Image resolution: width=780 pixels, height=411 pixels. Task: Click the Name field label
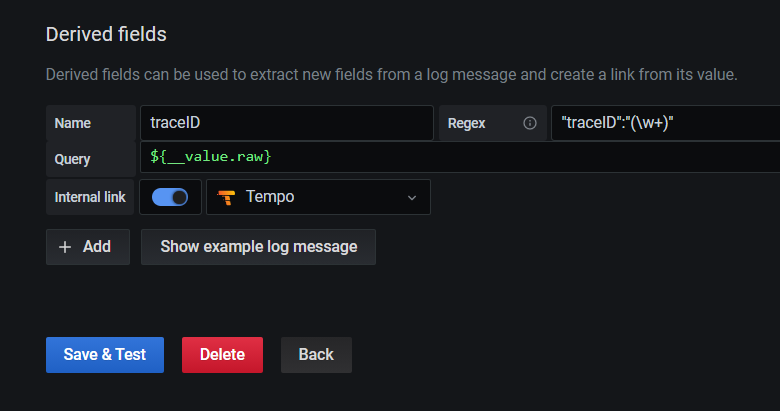(x=72, y=123)
